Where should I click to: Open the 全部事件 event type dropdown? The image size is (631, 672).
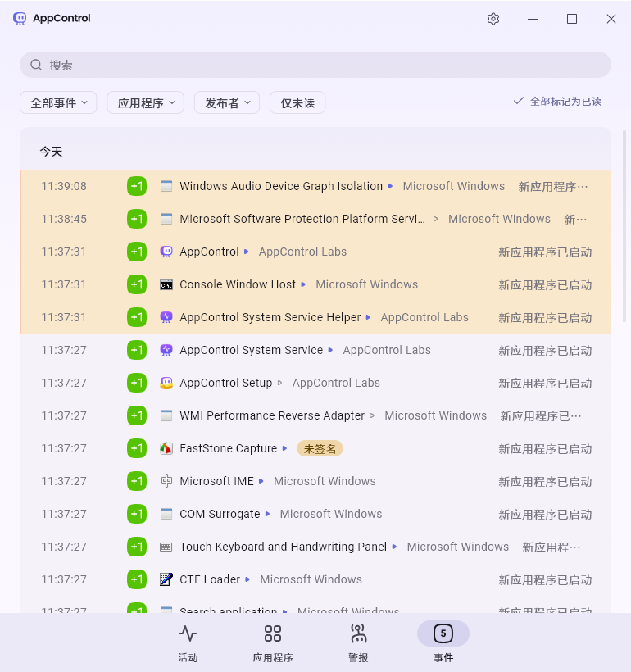tap(58, 103)
